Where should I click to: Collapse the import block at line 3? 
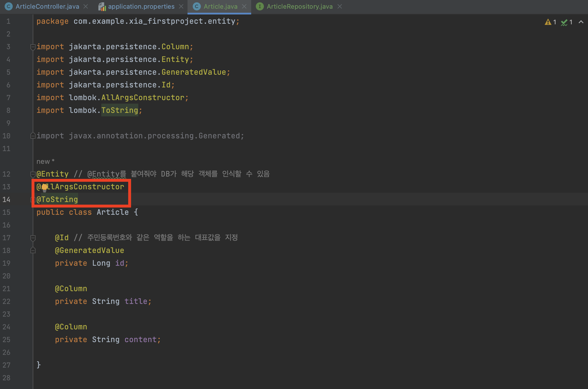click(33, 47)
